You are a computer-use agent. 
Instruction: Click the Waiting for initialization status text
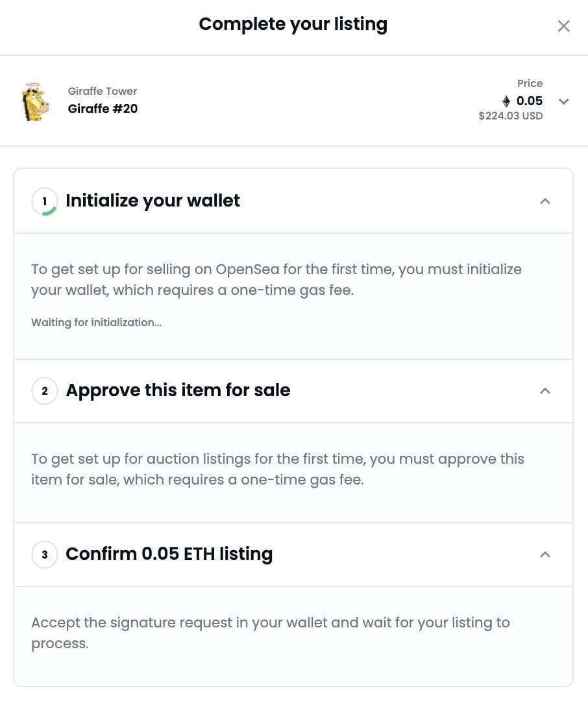[x=96, y=322]
